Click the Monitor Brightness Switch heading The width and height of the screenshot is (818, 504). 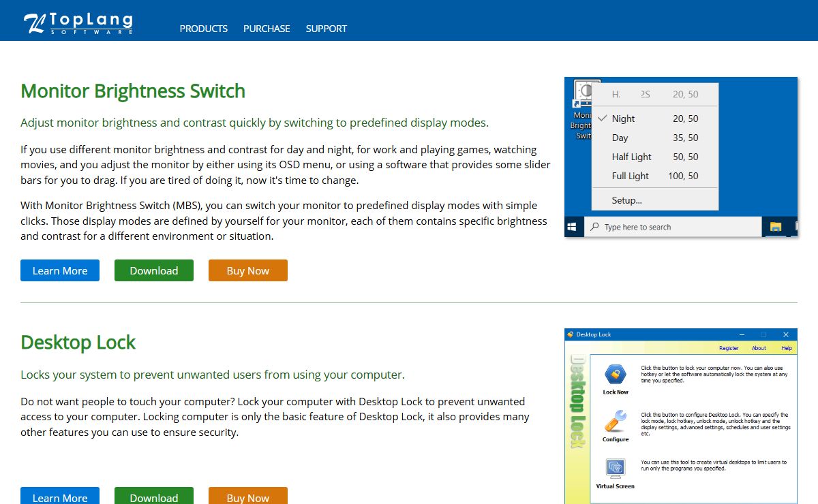133,91
